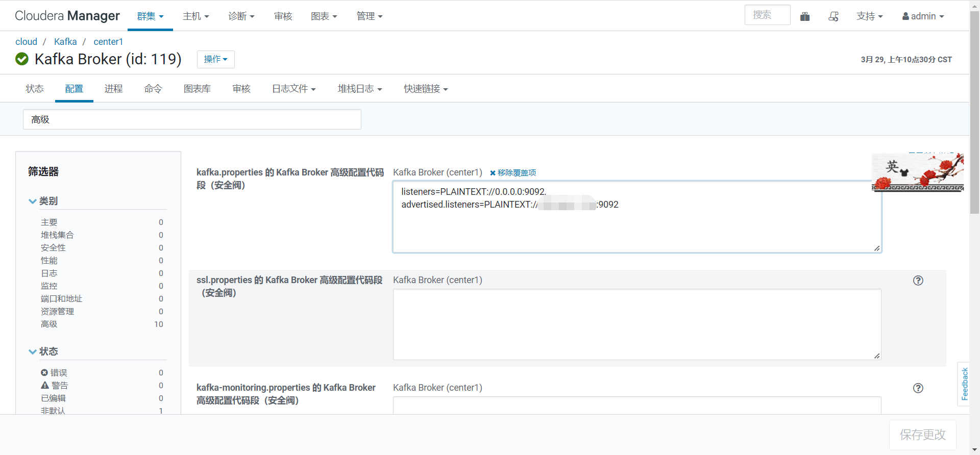
Task: Switch to the 状态 tab
Action: point(35,89)
